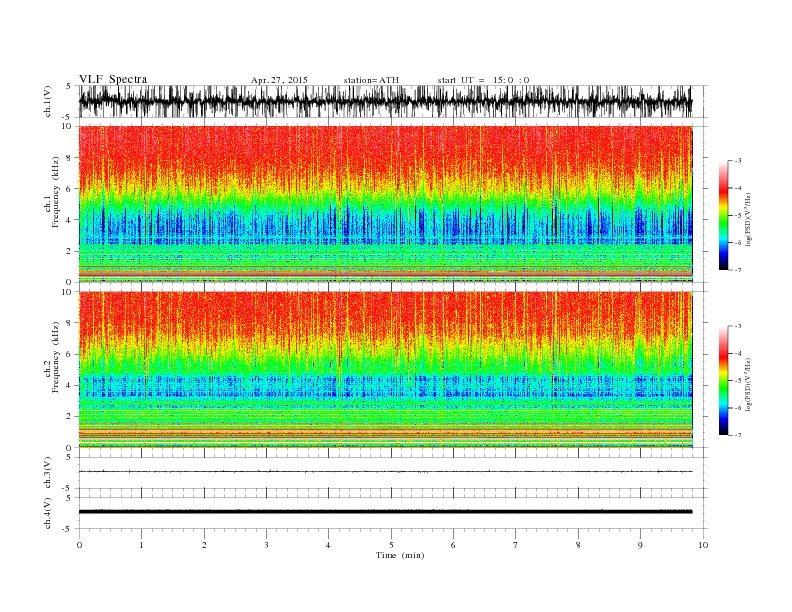This screenshot has width=792, height=612.
Task: Click inside the ch.2 frequency spectrogram
Action: pyautogui.click(x=385, y=370)
